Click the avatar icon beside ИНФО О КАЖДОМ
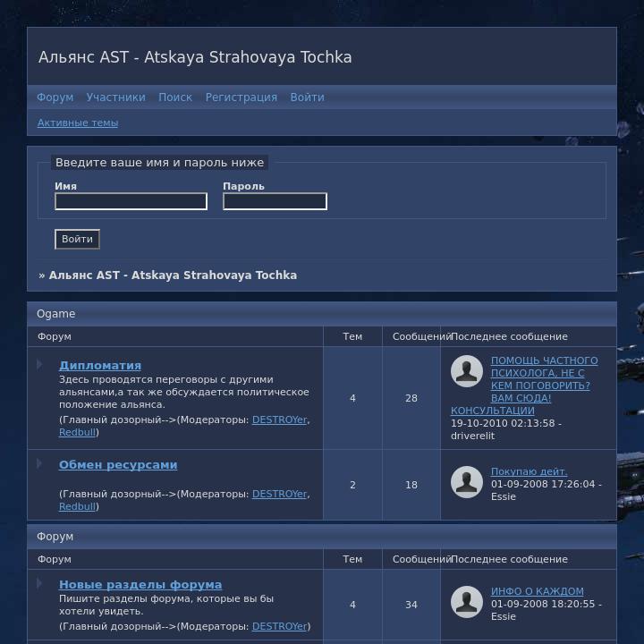Viewport: 644px width, 644px height. [467, 602]
